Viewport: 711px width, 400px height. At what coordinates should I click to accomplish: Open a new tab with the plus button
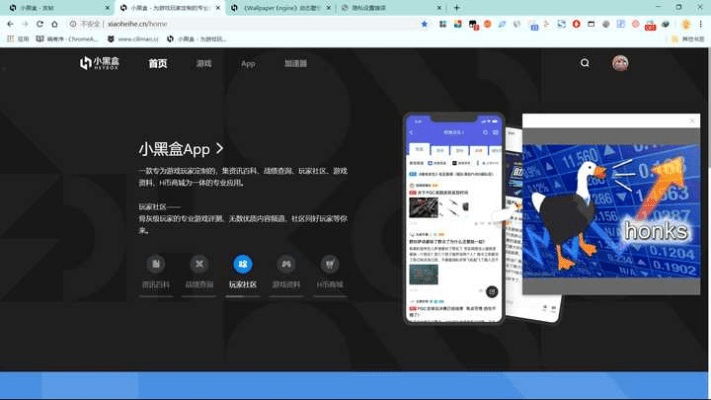click(x=457, y=8)
